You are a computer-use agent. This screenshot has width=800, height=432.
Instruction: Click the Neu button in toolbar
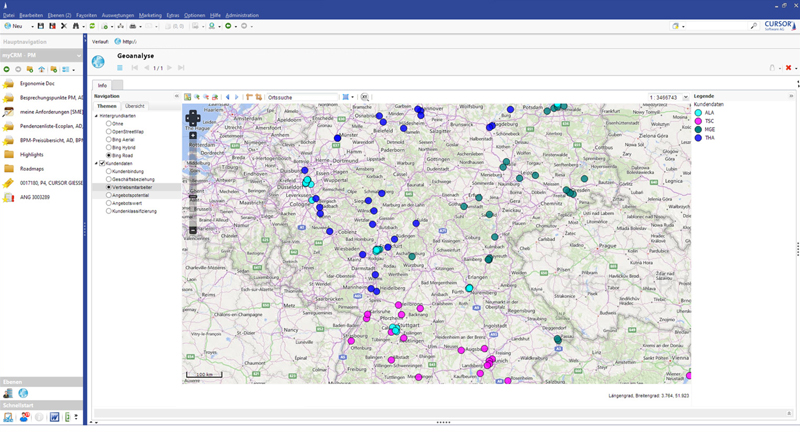click(13, 26)
